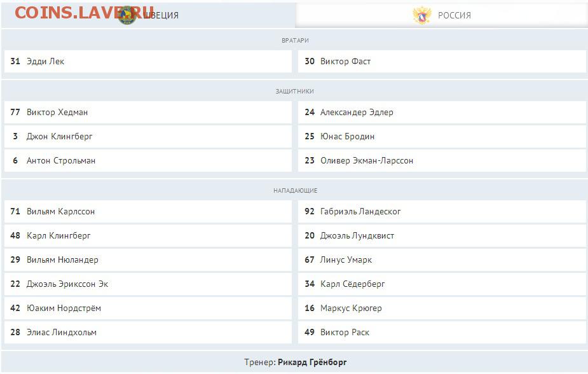This screenshot has width=588, height=374.
Task: Select goalkeeper Эдди Лек
Action: tap(147, 61)
